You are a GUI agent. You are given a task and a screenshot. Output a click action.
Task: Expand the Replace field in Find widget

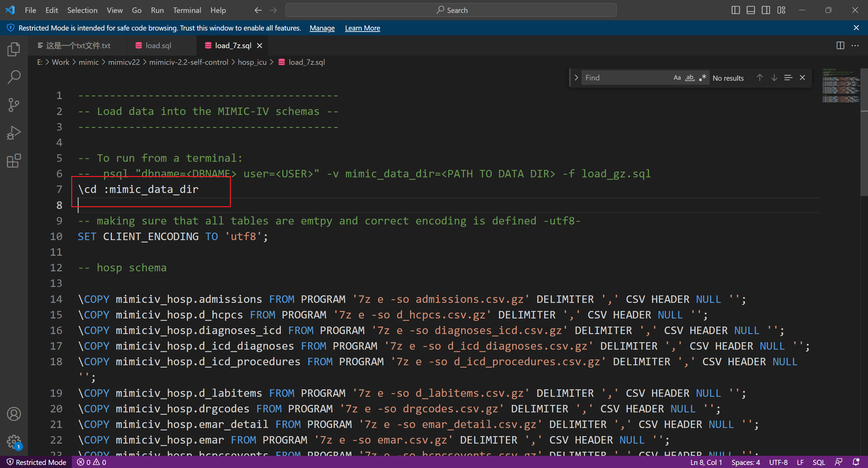(x=576, y=78)
